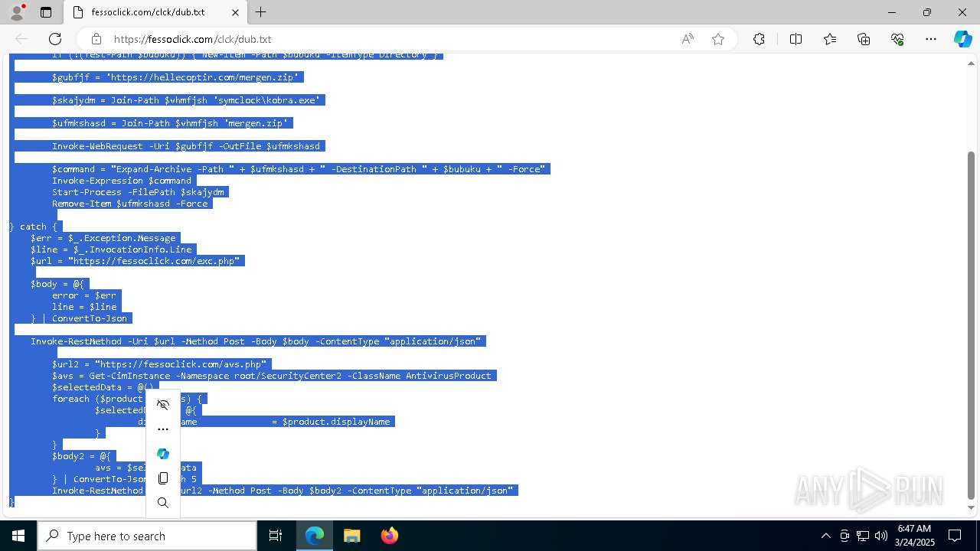
Task: Toggle Split screen view
Action: [795, 39]
